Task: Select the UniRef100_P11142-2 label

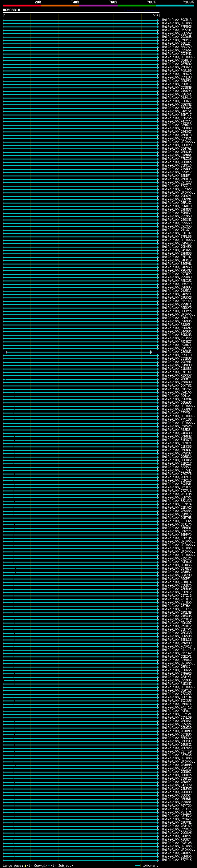Action: click(x=178, y=650)
